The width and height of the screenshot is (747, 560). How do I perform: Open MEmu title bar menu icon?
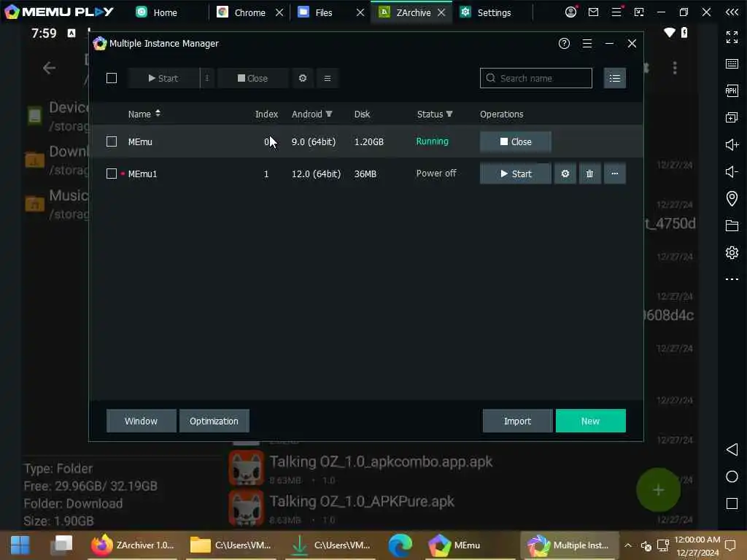click(x=616, y=12)
